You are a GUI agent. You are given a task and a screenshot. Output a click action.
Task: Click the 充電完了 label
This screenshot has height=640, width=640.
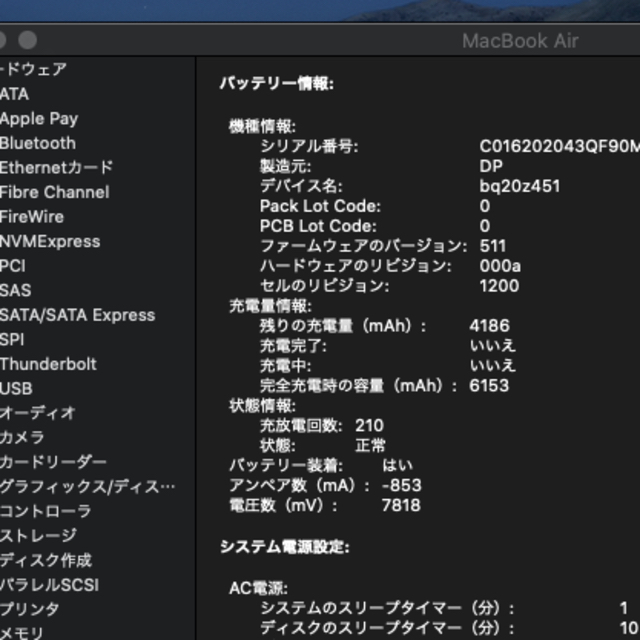coord(293,346)
